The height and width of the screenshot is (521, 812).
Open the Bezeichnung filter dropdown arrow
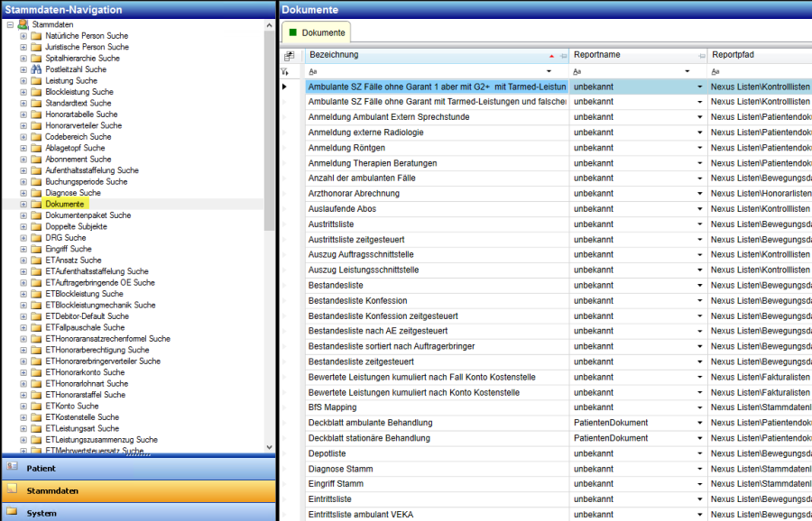pos(549,71)
